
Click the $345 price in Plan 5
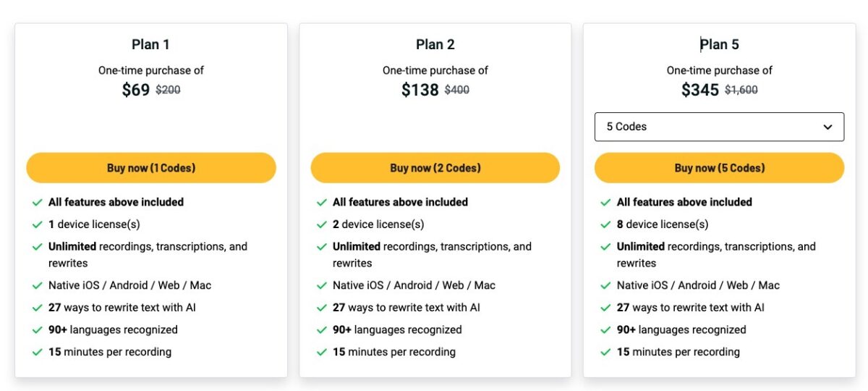700,90
